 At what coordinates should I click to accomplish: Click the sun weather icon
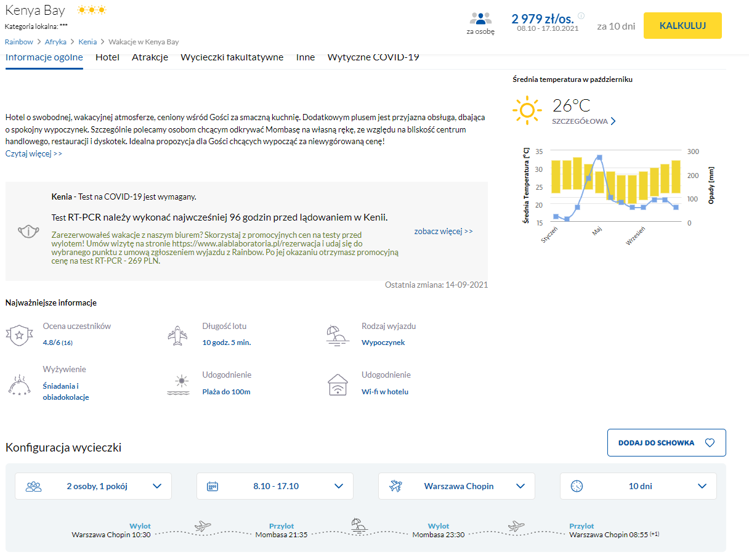(x=527, y=110)
